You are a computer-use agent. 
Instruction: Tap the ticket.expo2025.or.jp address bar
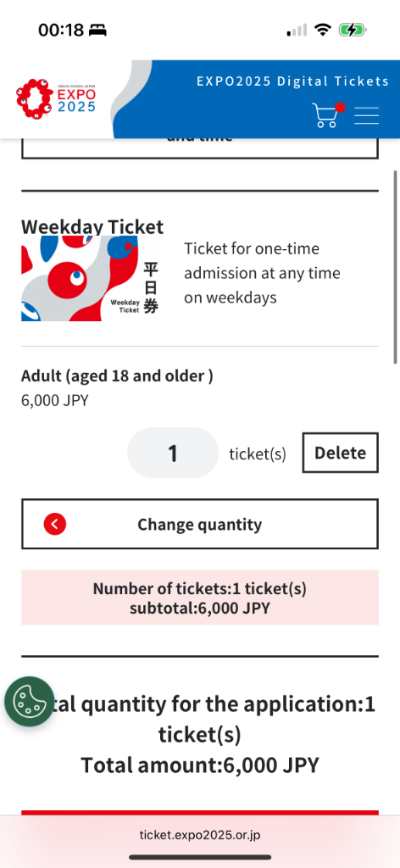(200, 835)
